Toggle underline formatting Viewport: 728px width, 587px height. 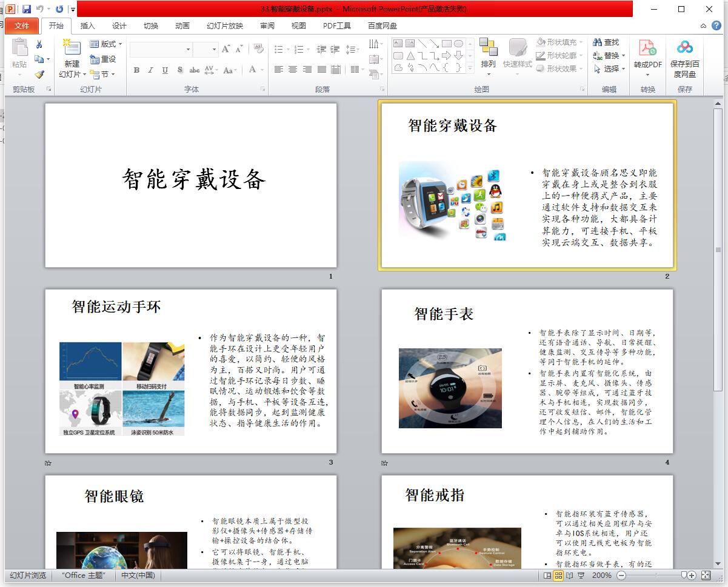165,70
